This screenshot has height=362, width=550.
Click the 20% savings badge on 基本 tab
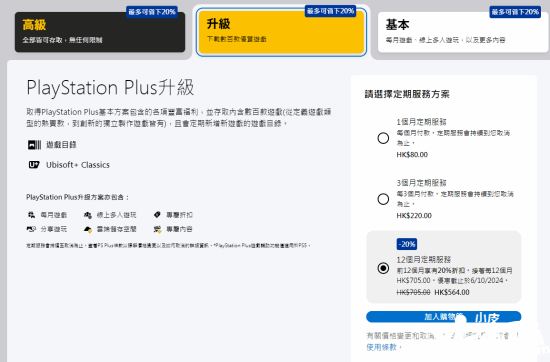click(x=515, y=12)
